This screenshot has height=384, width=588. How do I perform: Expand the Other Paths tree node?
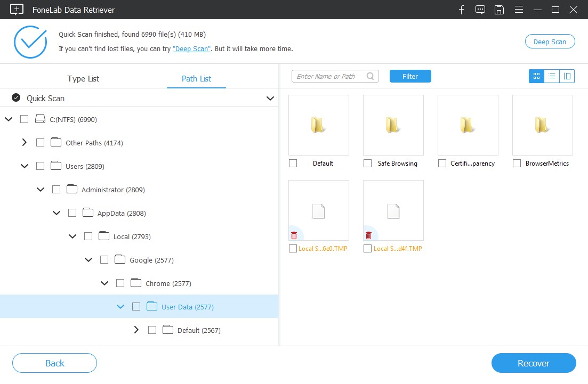[x=25, y=142]
